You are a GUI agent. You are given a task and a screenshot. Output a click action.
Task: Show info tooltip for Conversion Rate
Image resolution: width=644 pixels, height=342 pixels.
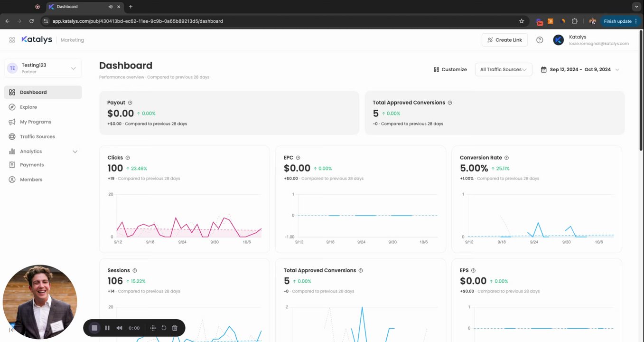click(x=506, y=158)
